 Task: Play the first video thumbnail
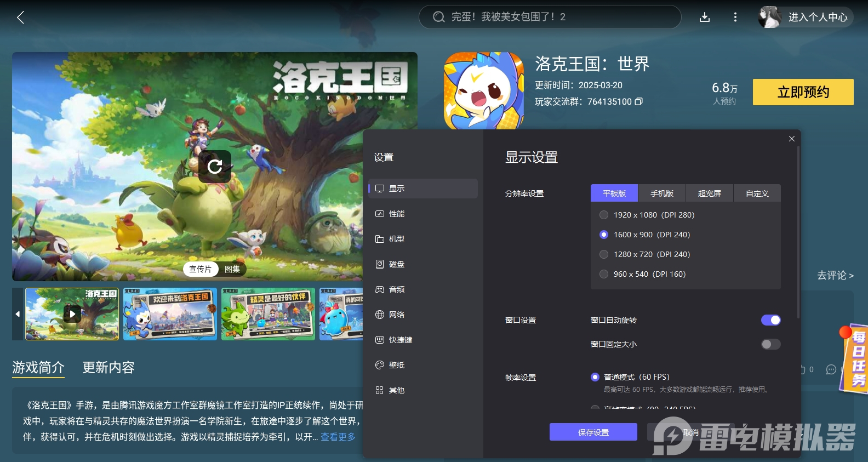(72, 314)
